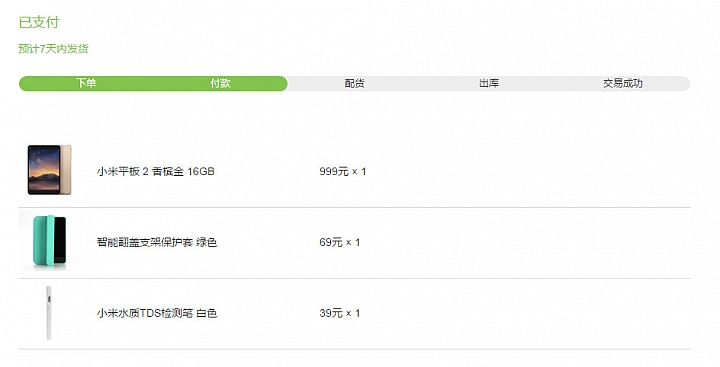Click the 已支付 status heading
The width and height of the screenshot is (720, 367).
click(x=39, y=22)
